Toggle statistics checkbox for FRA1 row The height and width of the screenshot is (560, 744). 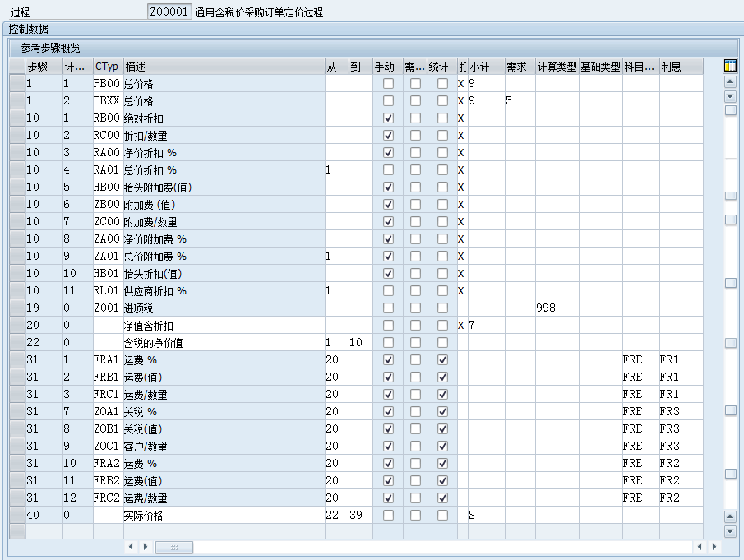click(x=442, y=359)
